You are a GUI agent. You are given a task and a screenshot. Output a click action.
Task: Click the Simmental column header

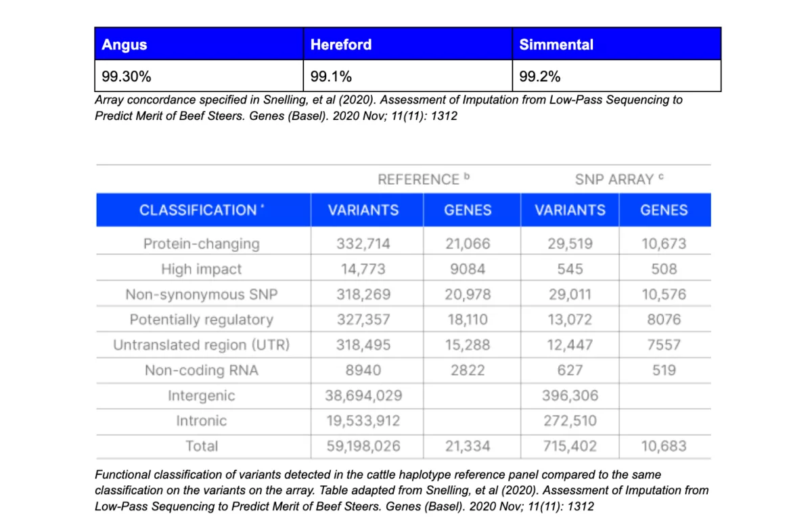[556, 45]
